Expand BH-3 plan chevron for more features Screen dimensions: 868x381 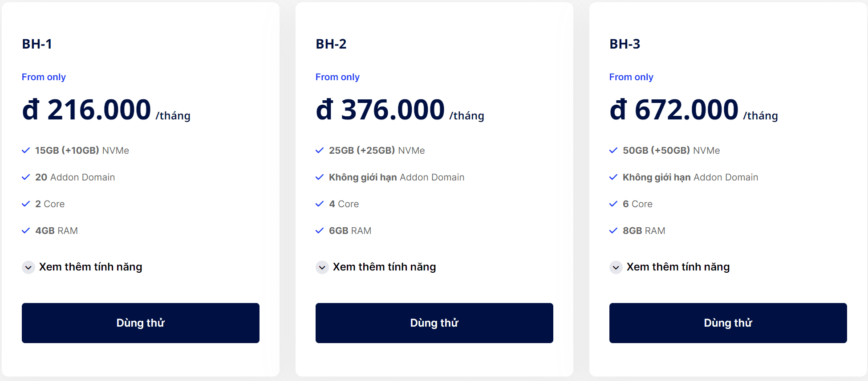616,267
